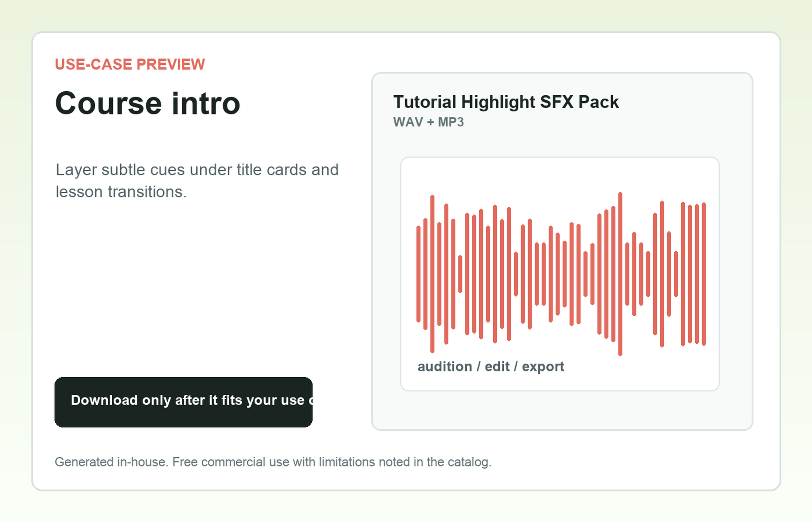Click the 'Layer subtle cues under title cards' description
Screen dimensions: 812x522
197,181
